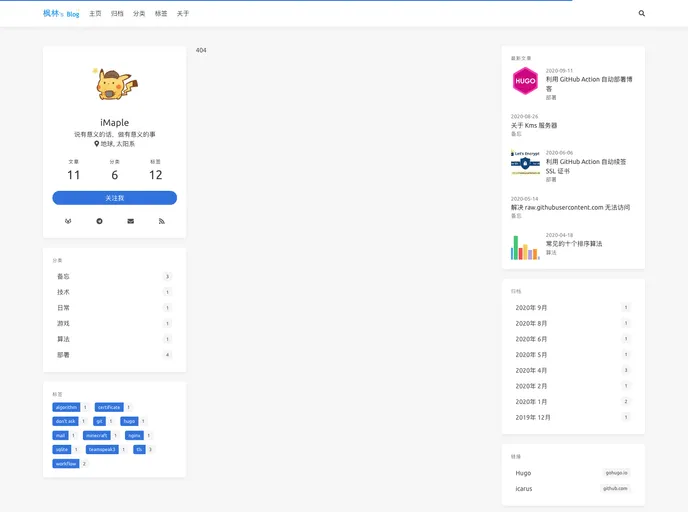This screenshot has height=512, width=688.
Task: Select the teamspeak3 tag
Action: click(x=102, y=450)
